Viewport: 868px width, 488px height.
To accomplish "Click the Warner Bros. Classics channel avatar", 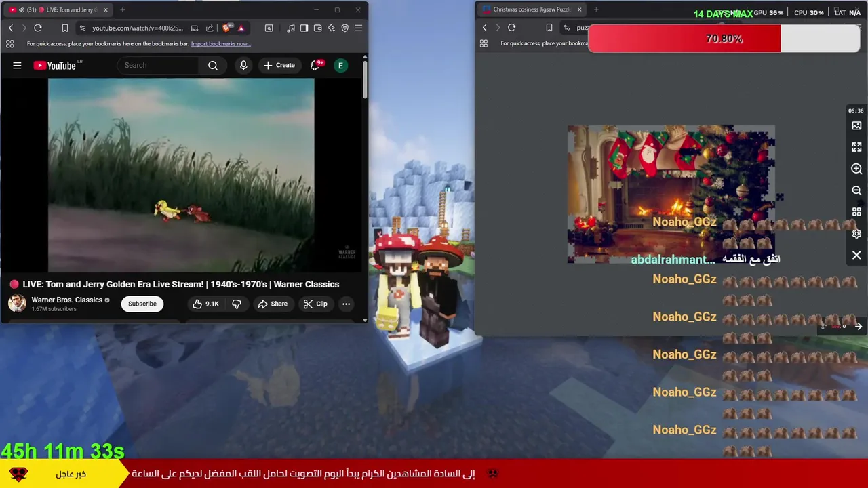I will [17, 303].
